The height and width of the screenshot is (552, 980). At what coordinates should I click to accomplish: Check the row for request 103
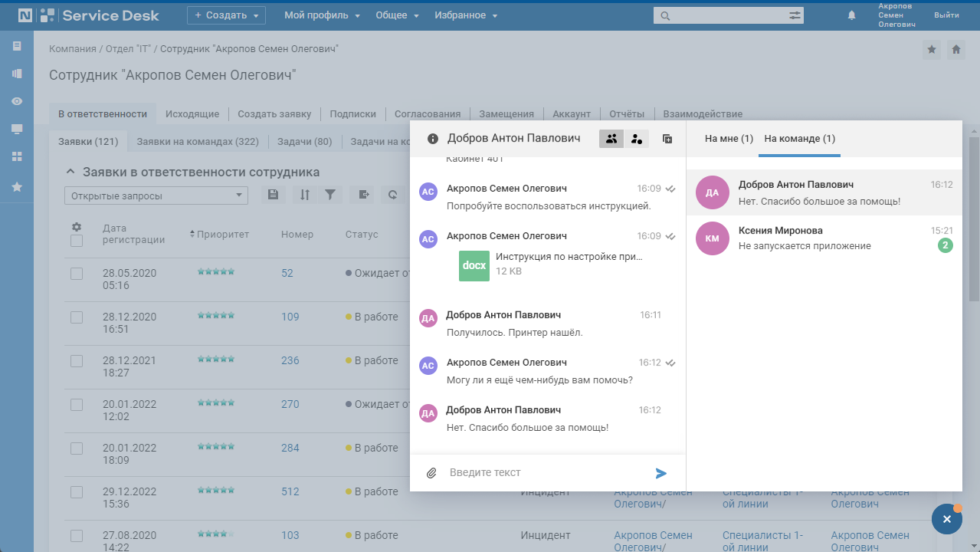(x=77, y=536)
